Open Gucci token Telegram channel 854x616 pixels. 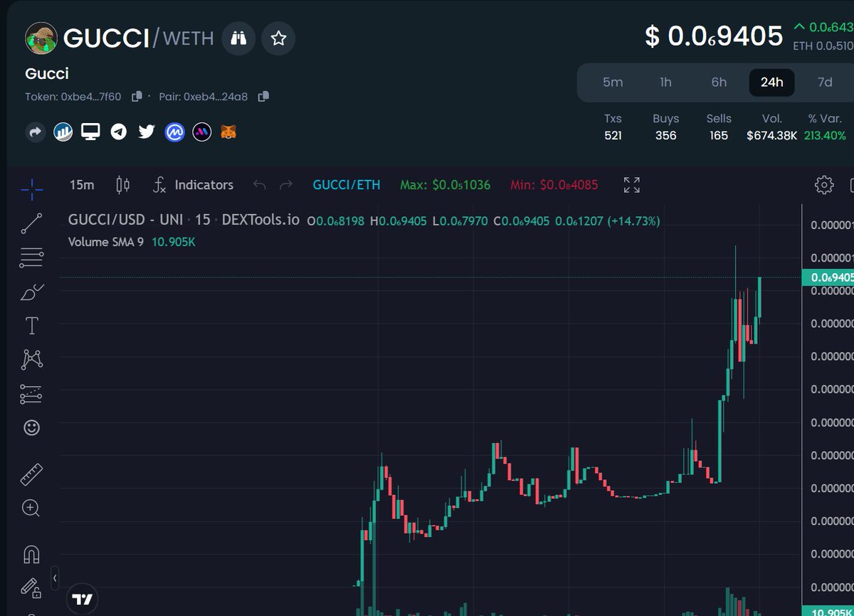click(118, 132)
